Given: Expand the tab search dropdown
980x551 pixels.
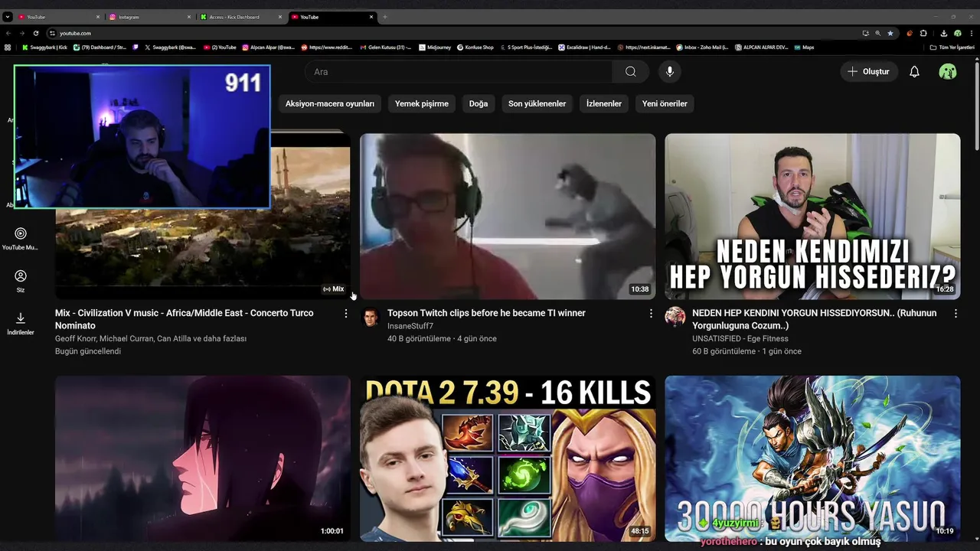Looking at the screenshot, I should point(8,17).
